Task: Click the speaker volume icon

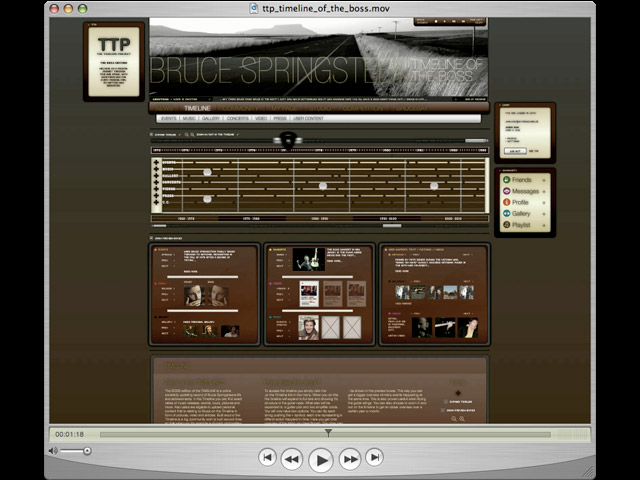Action: tap(53, 451)
